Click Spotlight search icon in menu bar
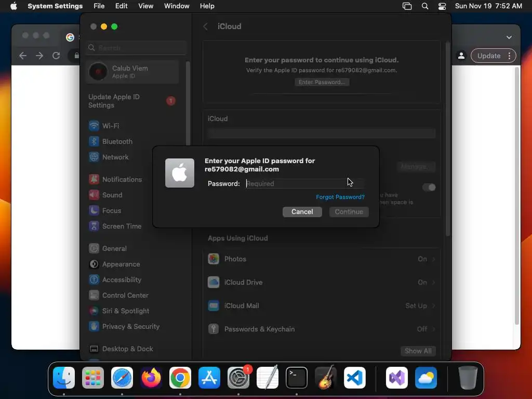The image size is (532, 399). click(x=425, y=6)
